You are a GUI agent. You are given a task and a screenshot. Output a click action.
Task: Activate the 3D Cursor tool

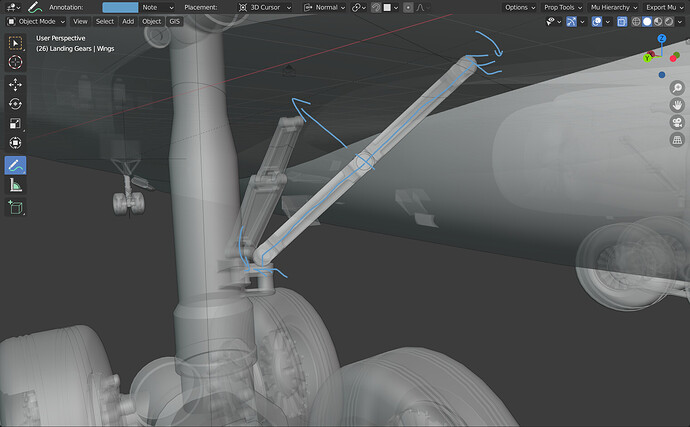pyautogui.click(x=15, y=63)
